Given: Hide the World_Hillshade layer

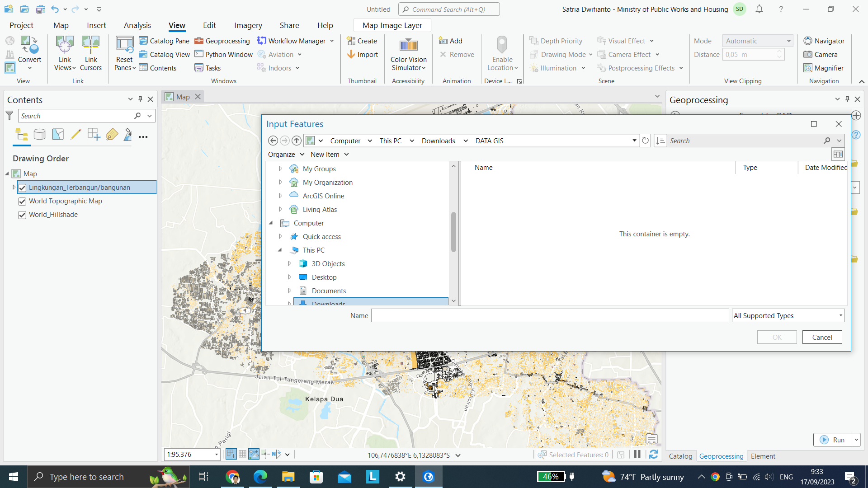Looking at the screenshot, I should pos(22,215).
